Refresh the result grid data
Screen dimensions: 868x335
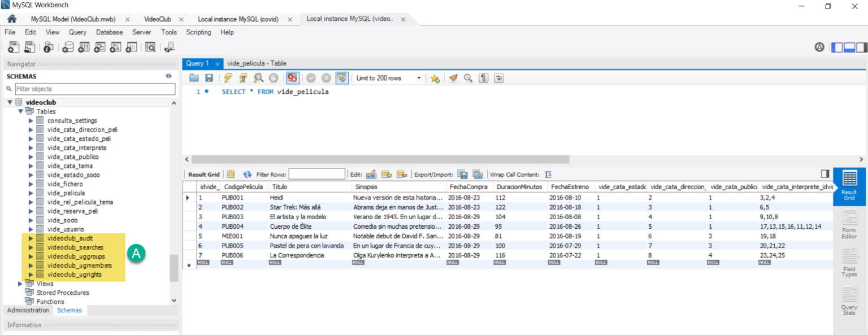(247, 175)
